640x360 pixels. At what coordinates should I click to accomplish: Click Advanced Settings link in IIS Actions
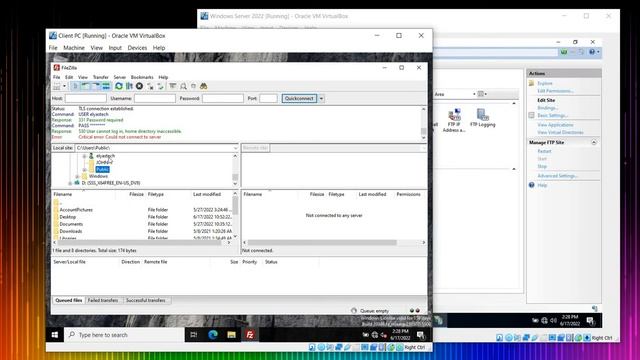coord(557,176)
